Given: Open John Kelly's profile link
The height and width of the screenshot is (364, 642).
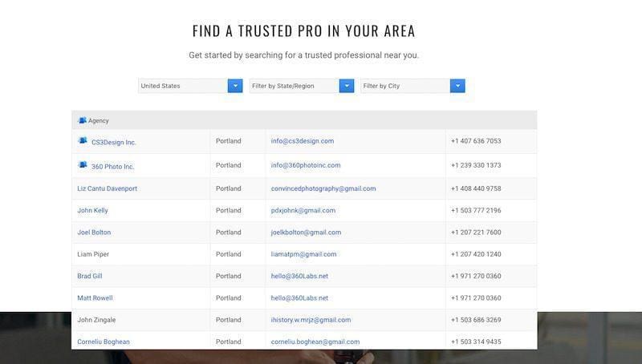Looking at the screenshot, I should coord(92,210).
